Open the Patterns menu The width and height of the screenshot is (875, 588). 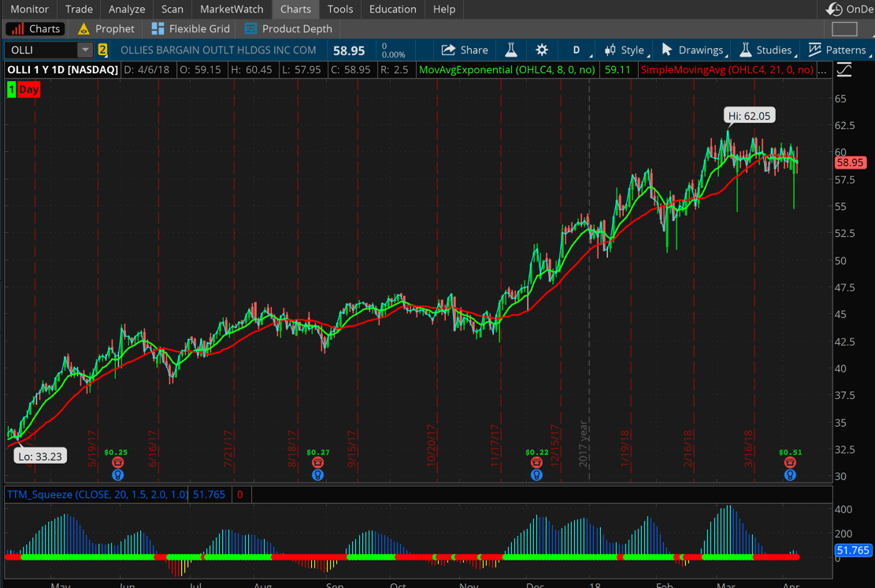[838, 50]
